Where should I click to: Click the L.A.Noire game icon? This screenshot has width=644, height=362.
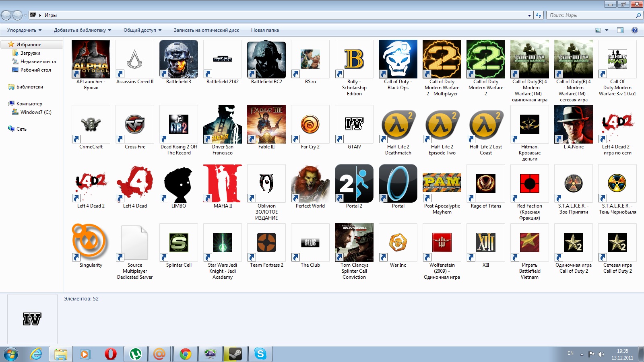(573, 124)
